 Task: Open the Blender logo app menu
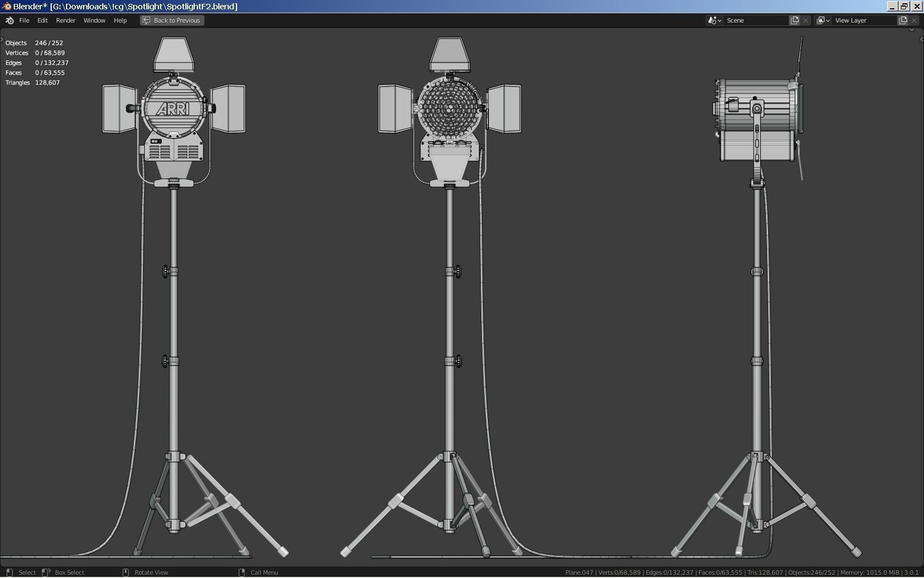(9, 20)
